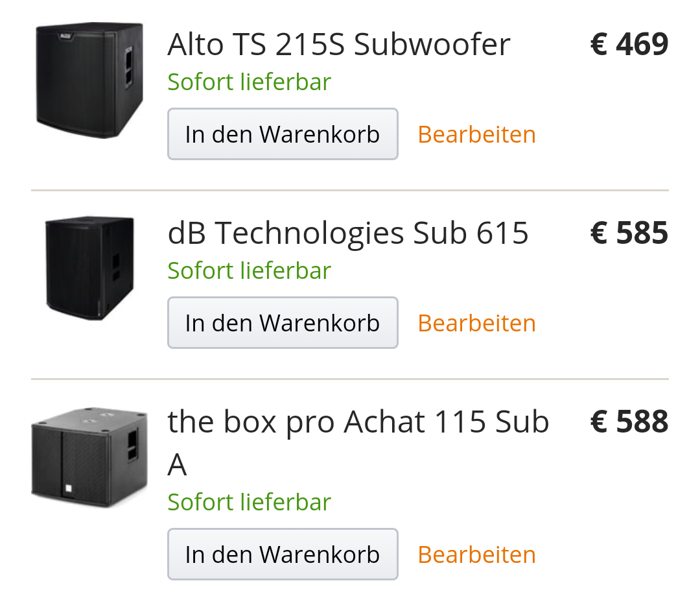Add dB Technologies Sub 615 to Warenkorb

(283, 322)
